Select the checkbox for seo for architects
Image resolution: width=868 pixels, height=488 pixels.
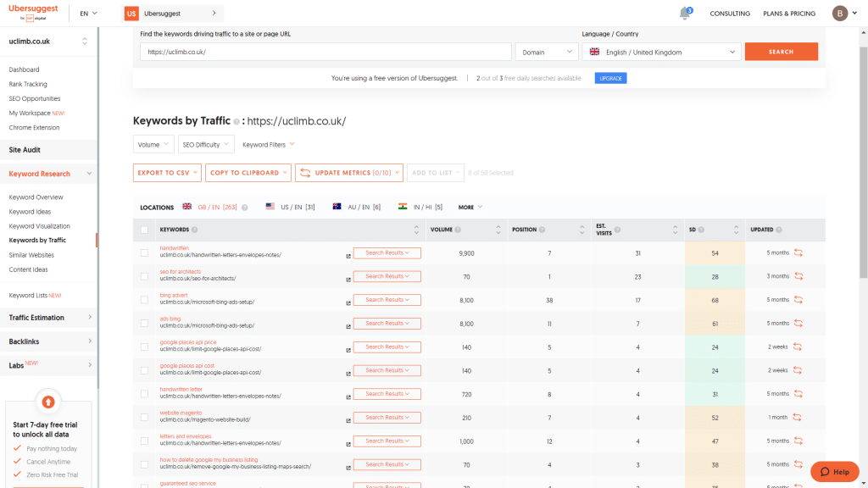(143, 275)
